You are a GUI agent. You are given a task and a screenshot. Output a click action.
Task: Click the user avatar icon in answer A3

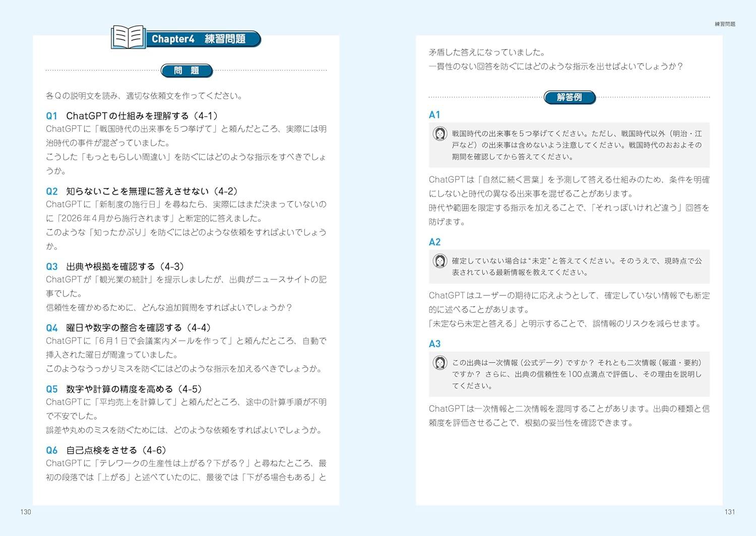440,363
